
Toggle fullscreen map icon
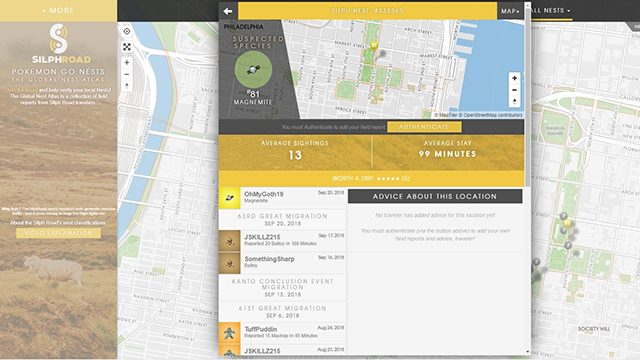(127, 47)
